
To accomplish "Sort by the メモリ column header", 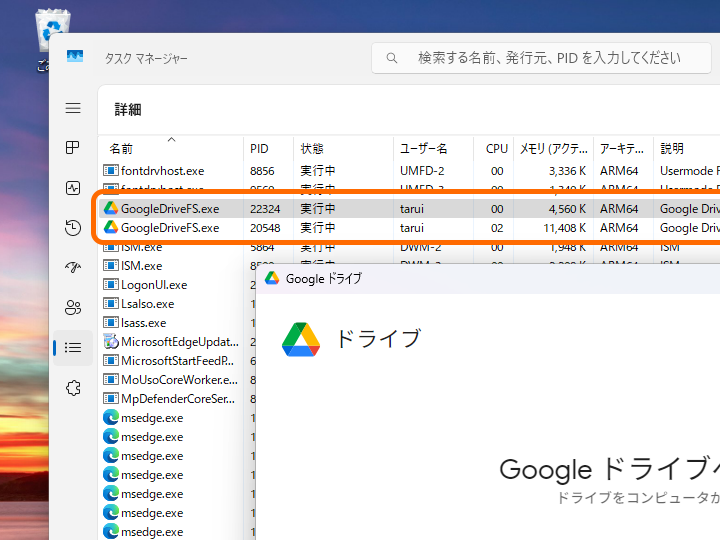I will [x=553, y=149].
